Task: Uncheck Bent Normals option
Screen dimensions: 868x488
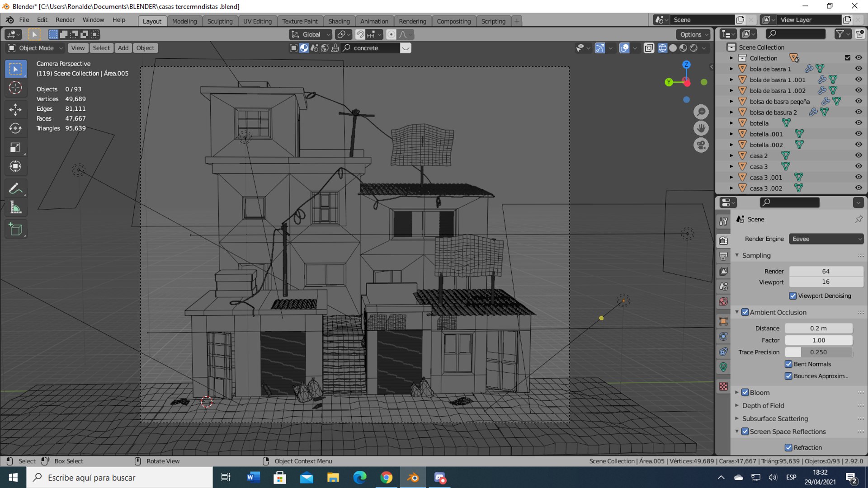Action: click(x=788, y=364)
